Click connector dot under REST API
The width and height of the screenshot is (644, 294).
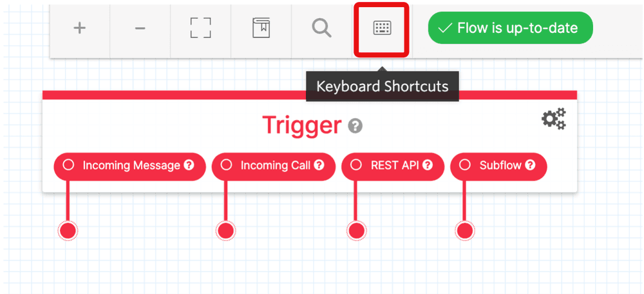point(355,231)
